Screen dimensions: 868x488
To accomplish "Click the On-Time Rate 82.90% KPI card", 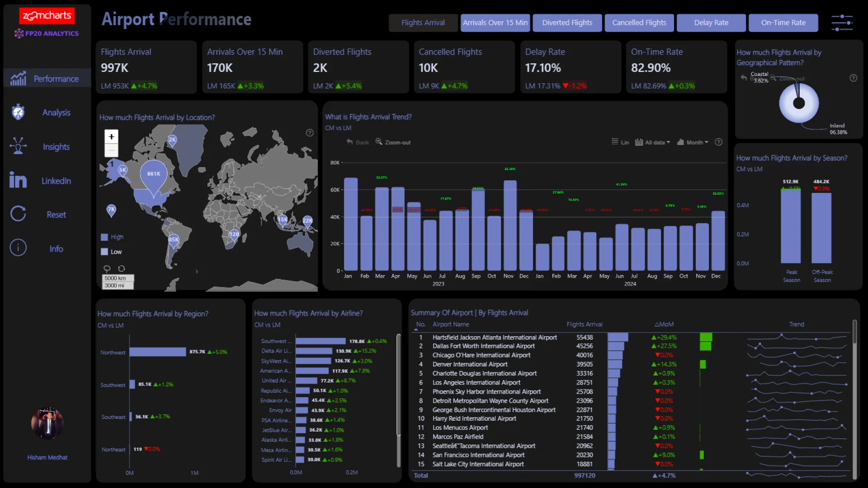I will click(676, 67).
